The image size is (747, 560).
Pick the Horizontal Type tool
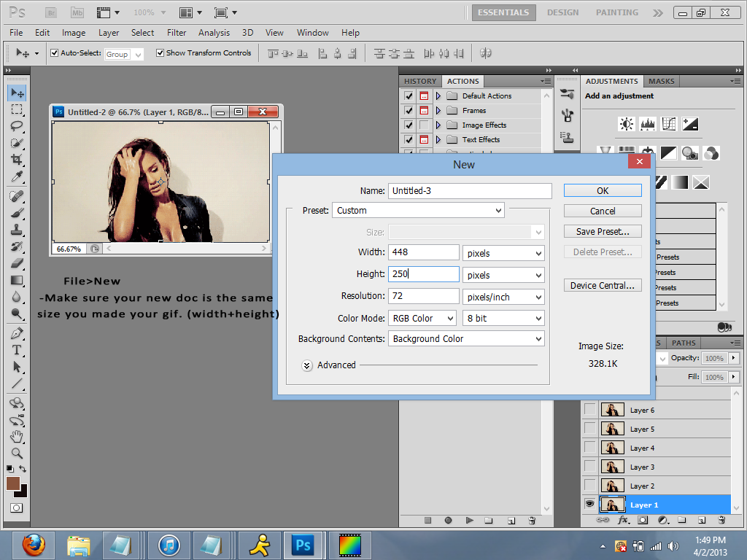coord(17,350)
